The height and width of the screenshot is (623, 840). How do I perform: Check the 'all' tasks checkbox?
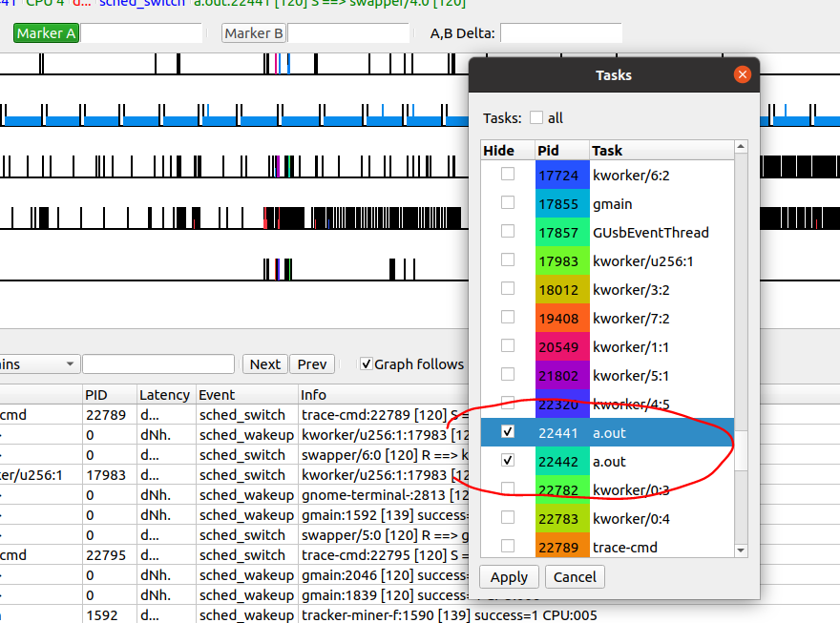[x=536, y=117]
